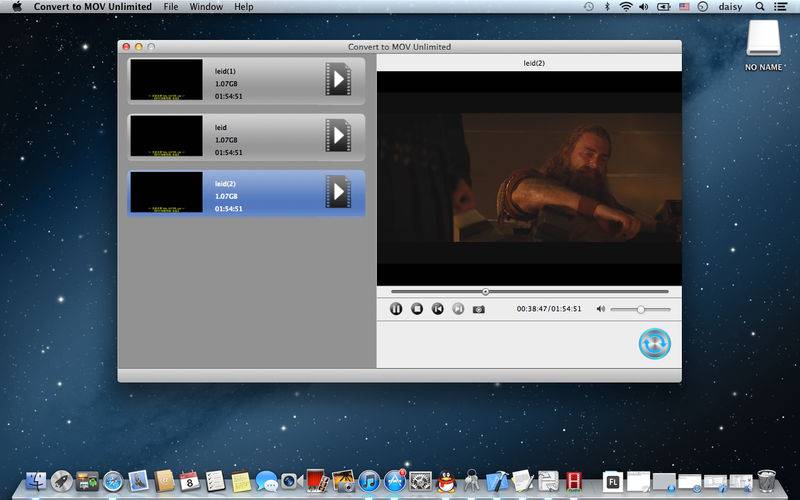Image resolution: width=800 pixels, height=500 pixels.
Task: Open the US flag input menu
Action: 684,7
